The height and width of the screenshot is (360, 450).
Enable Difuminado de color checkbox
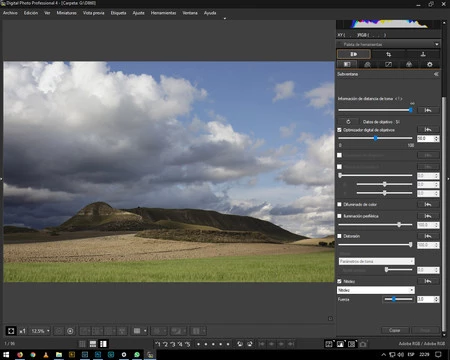coord(339,204)
